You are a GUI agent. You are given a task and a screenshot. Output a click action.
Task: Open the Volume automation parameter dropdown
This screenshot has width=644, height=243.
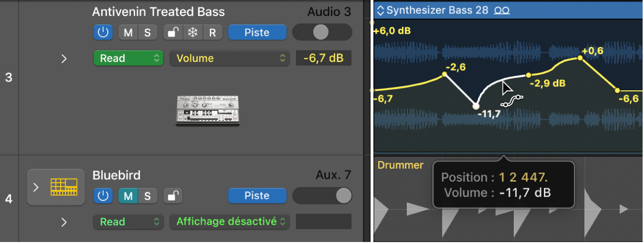pos(229,58)
